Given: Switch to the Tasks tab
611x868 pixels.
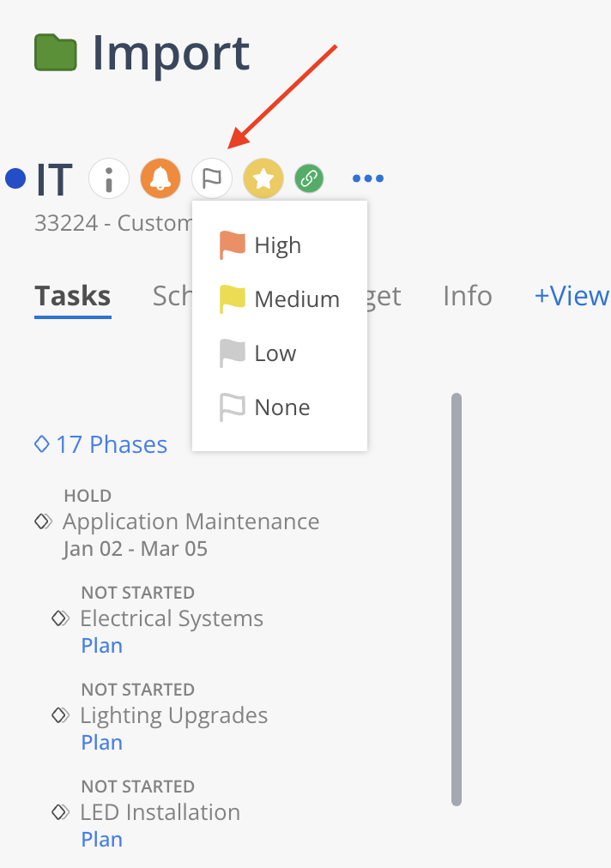Looking at the screenshot, I should (73, 297).
